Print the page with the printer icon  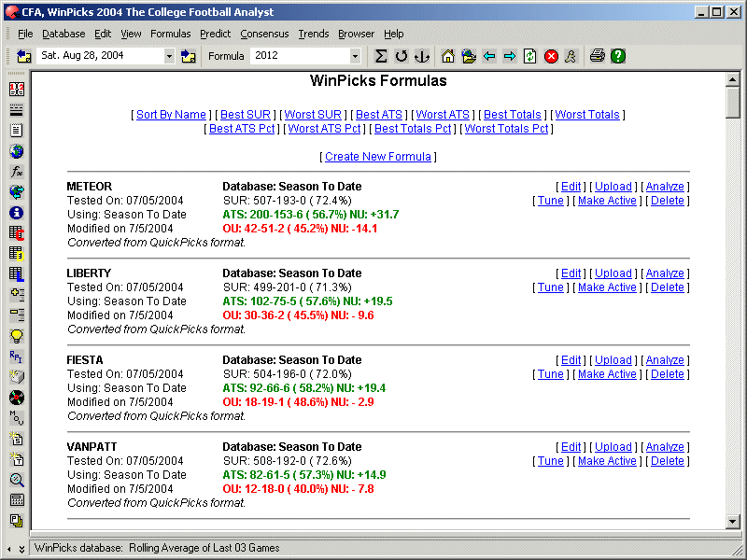[x=597, y=56]
